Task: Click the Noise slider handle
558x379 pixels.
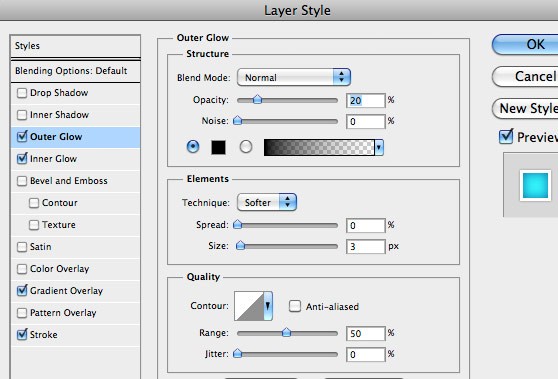Action: (x=237, y=120)
